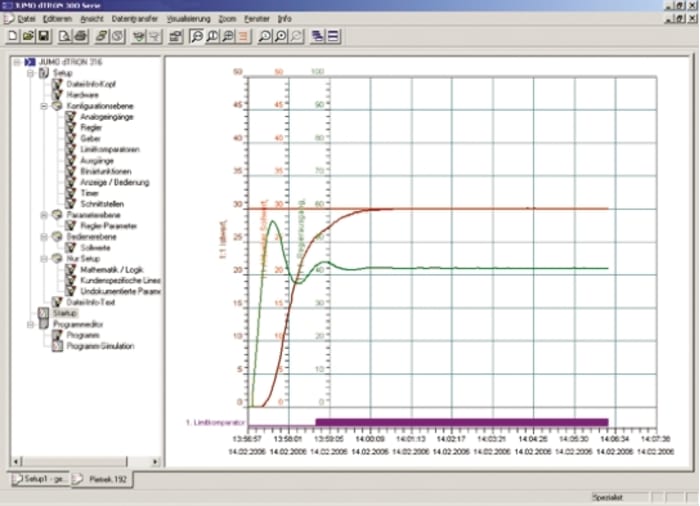Select the highlighted Startup tree entry

coord(65,313)
